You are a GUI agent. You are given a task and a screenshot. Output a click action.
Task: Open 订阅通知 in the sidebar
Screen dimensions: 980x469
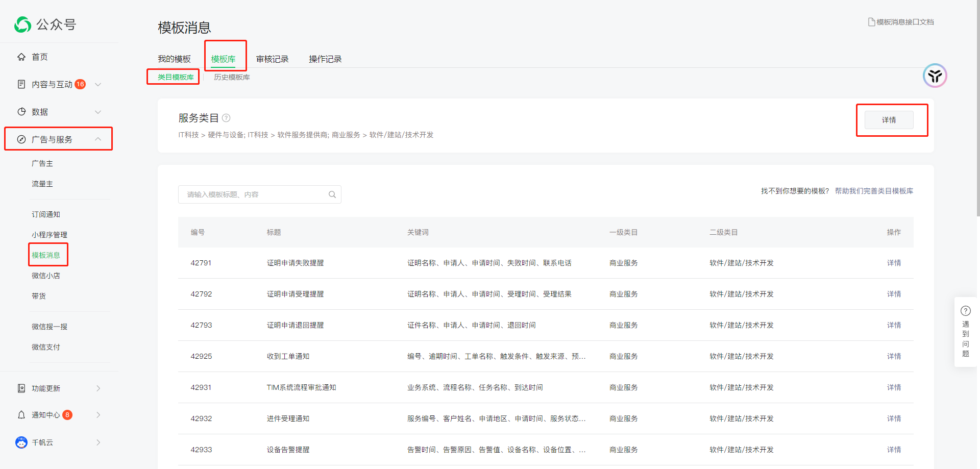46,214
